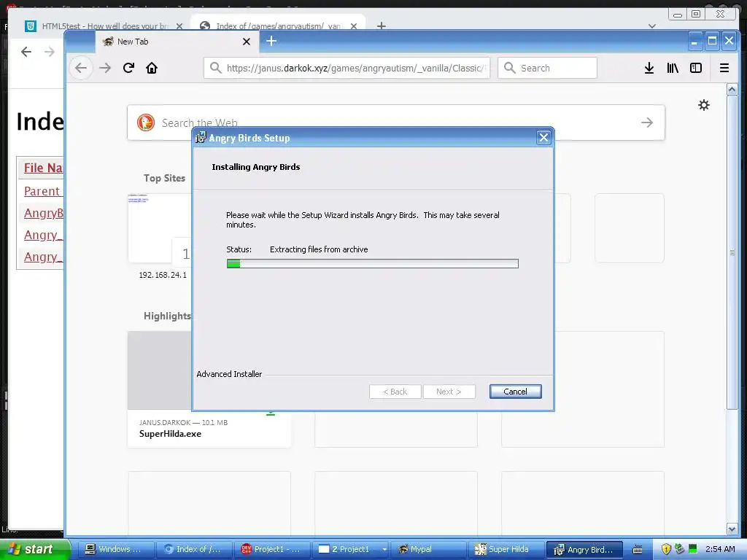Open the Parent directory link
Screen dimensions: 747x560
click(42, 191)
